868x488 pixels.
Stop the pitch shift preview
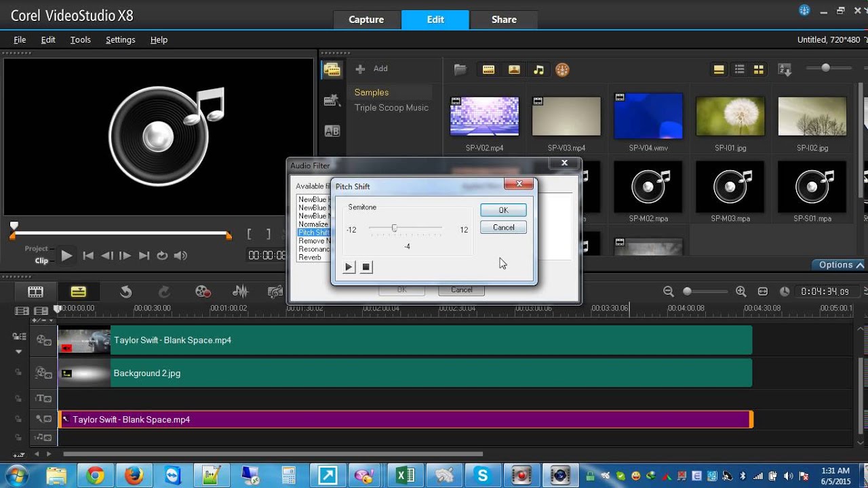[x=366, y=267]
